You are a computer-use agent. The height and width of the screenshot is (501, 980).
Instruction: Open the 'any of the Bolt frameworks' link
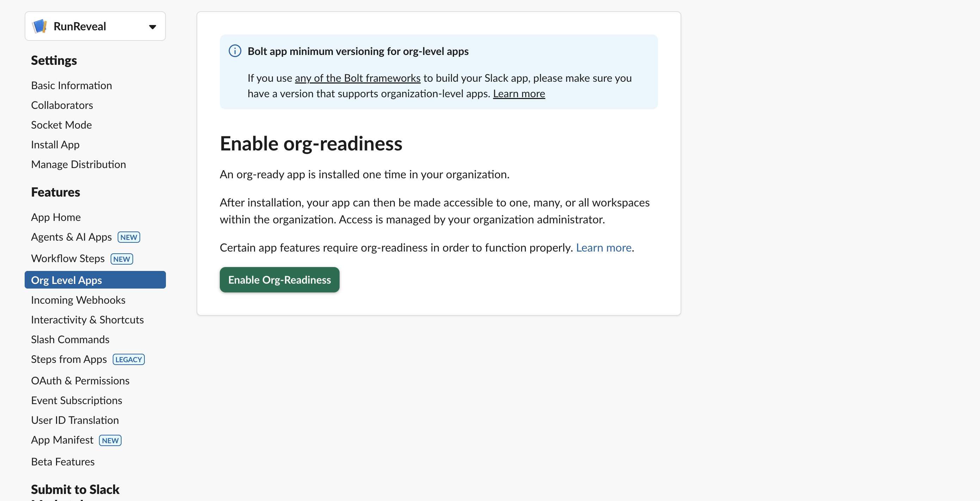pyautogui.click(x=358, y=78)
